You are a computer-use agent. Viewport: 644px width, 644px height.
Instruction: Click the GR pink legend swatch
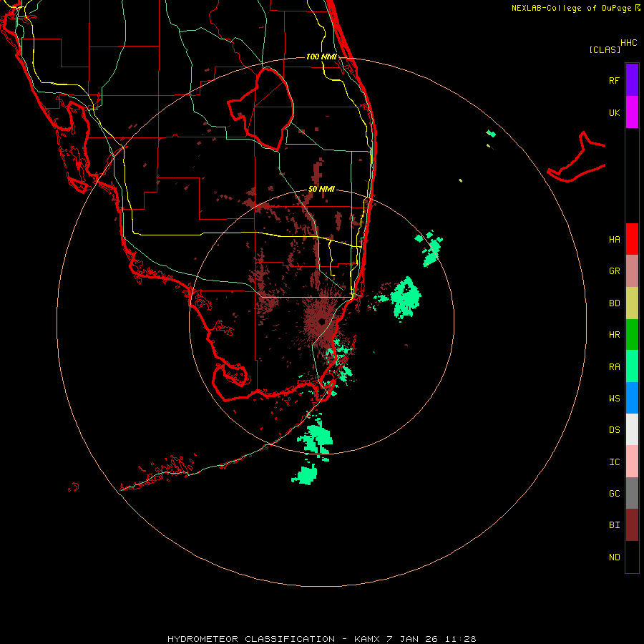(632, 271)
